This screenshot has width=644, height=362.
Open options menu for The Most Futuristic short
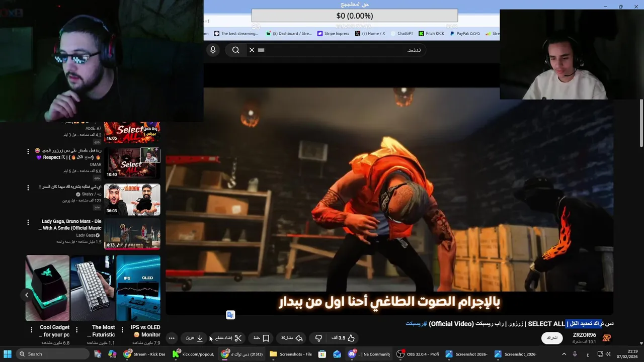point(76,330)
